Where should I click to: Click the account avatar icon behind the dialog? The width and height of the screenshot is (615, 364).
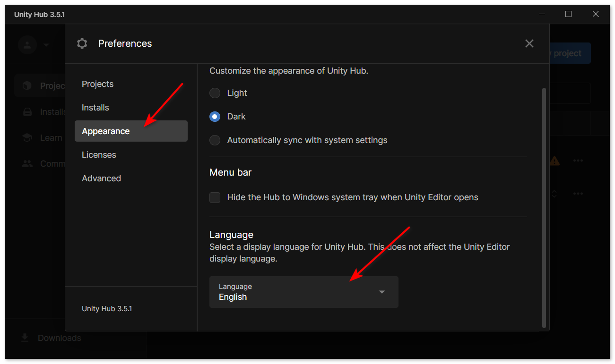tap(27, 45)
